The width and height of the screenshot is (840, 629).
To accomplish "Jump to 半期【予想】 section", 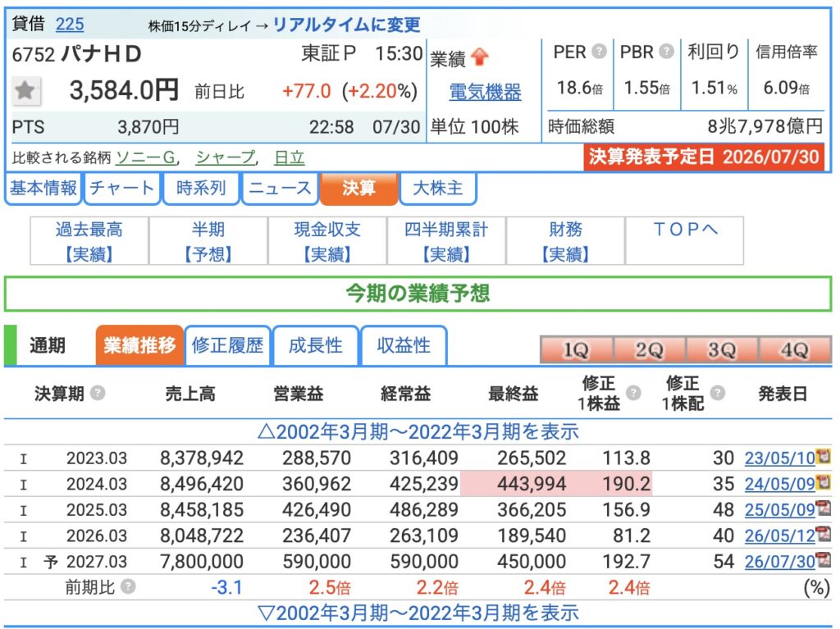I will pos(208,241).
